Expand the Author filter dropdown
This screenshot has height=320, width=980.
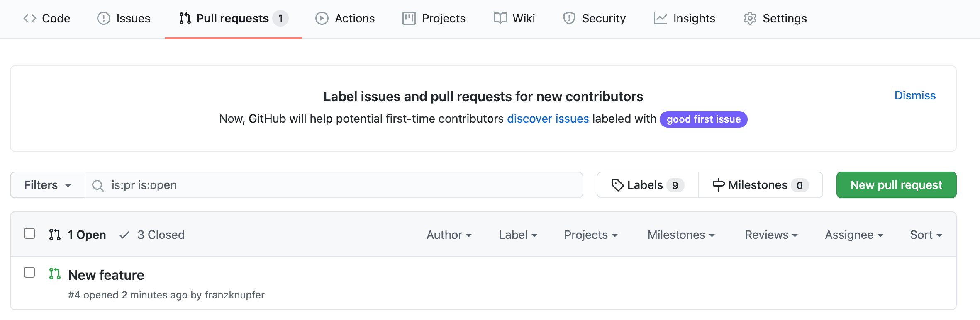(449, 235)
